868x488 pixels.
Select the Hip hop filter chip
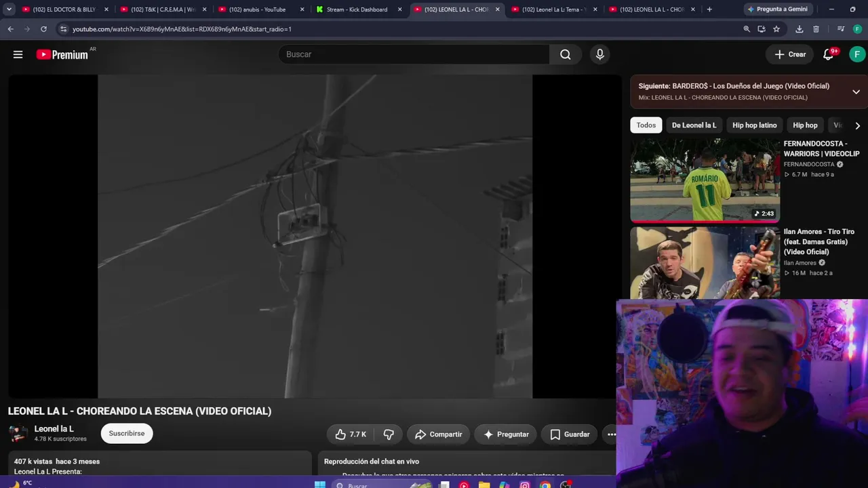805,125
